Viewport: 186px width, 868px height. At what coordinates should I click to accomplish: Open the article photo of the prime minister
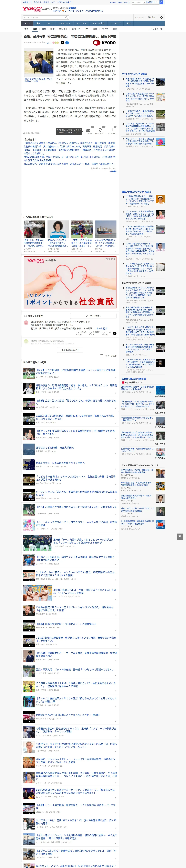click(x=39, y=62)
